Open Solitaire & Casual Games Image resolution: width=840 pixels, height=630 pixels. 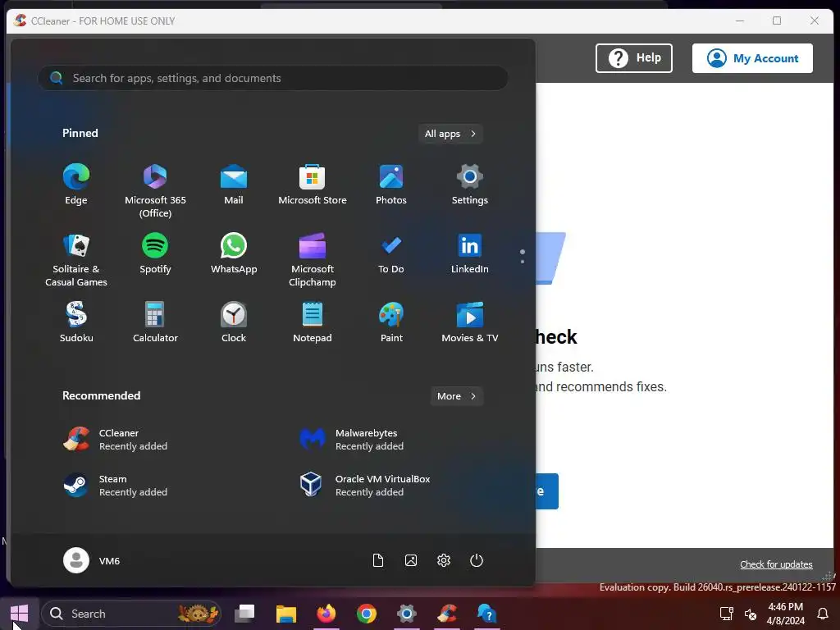[x=76, y=260]
